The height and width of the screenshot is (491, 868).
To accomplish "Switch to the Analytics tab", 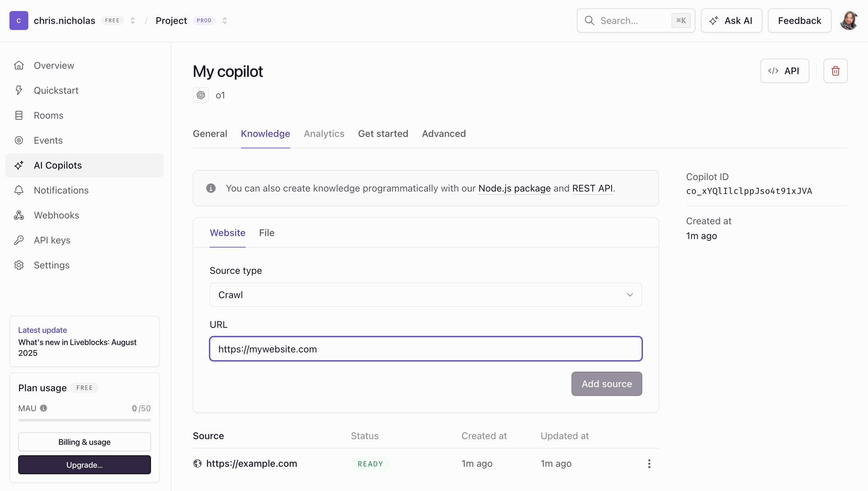I will point(324,133).
